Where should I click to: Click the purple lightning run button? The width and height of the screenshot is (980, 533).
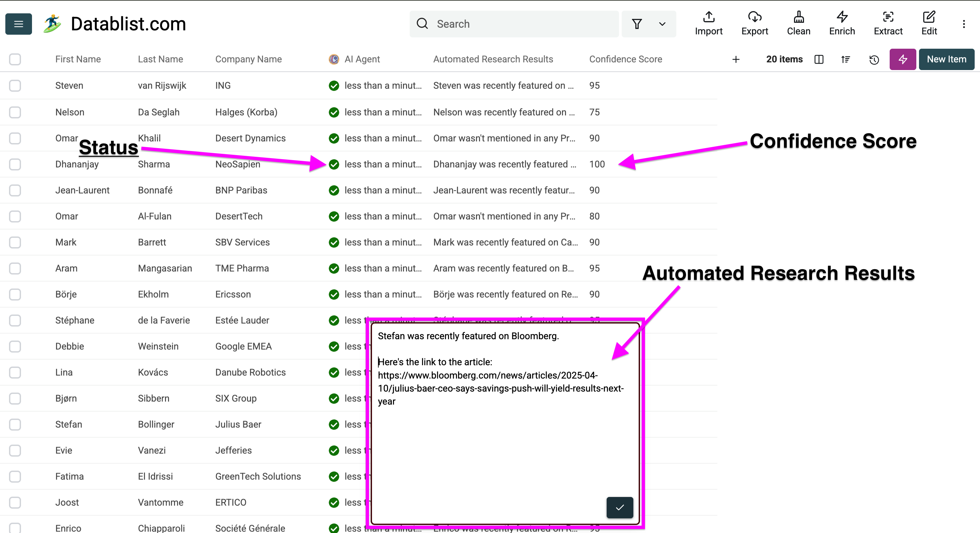click(x=902, y=59)
